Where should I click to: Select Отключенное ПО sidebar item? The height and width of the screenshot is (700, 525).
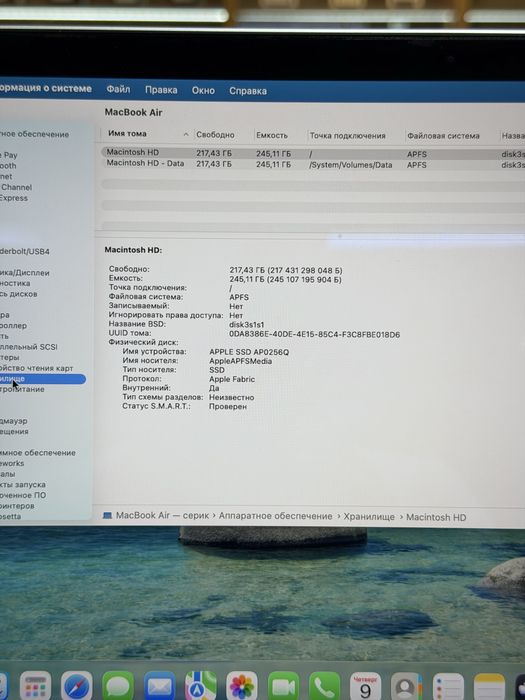(x=23, y=495)
